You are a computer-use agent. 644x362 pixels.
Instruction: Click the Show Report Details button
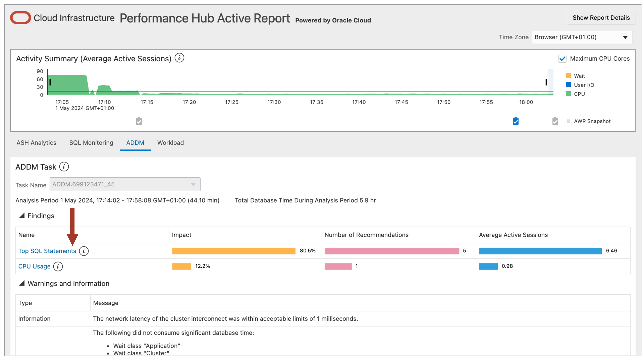(601, 18)
